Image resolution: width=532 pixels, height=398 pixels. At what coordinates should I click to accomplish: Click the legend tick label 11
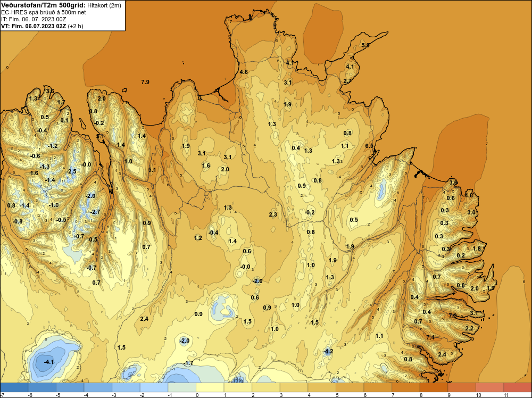(506, 395)
